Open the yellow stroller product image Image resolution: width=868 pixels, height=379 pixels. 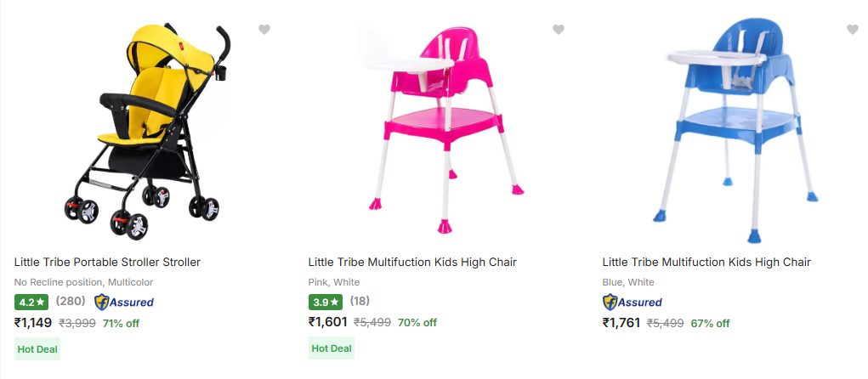tap(146, 132)
